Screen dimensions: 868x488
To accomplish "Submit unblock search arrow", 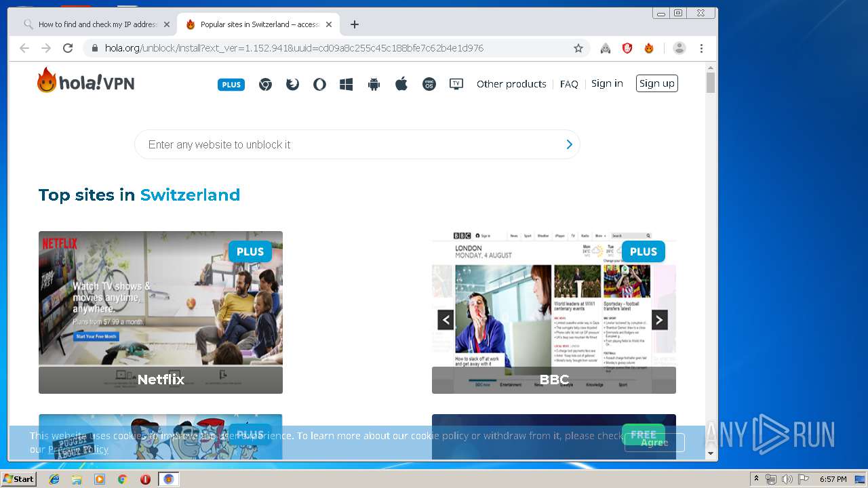I will point(569,144).
